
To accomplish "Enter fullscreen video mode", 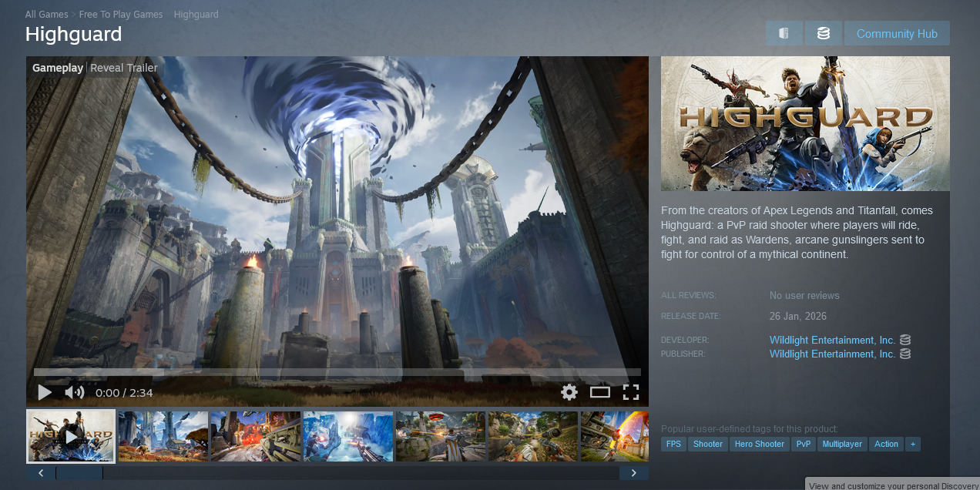I will point(631,392).
